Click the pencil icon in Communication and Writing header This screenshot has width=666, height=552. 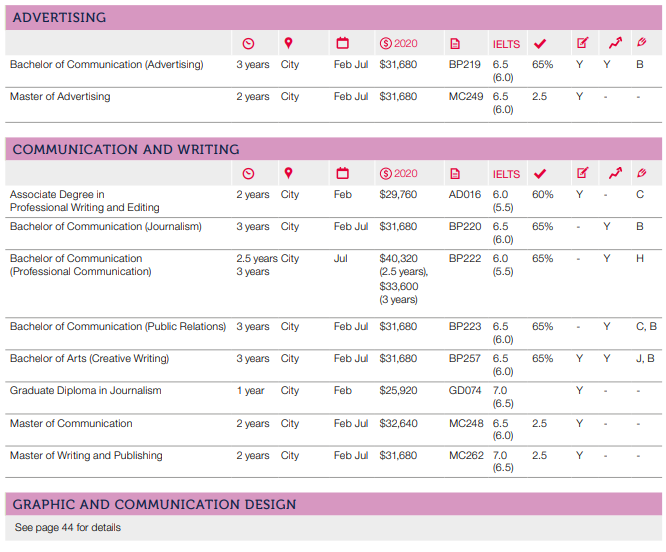point(641,174)
